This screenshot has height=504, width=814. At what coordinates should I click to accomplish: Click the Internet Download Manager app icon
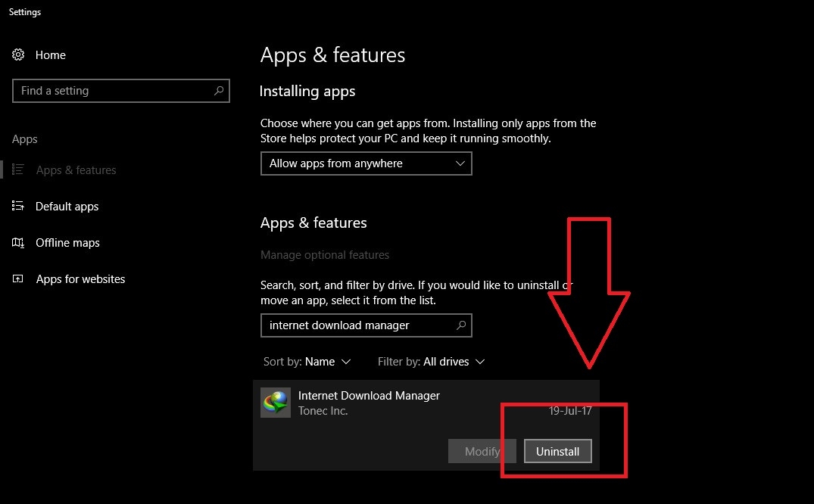275,403
